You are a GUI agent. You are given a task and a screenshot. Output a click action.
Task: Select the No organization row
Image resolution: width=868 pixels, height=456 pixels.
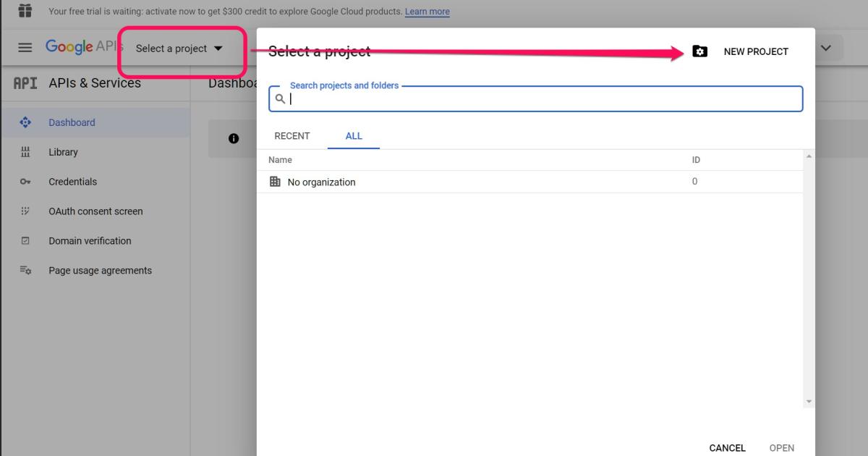pos(321,182)
